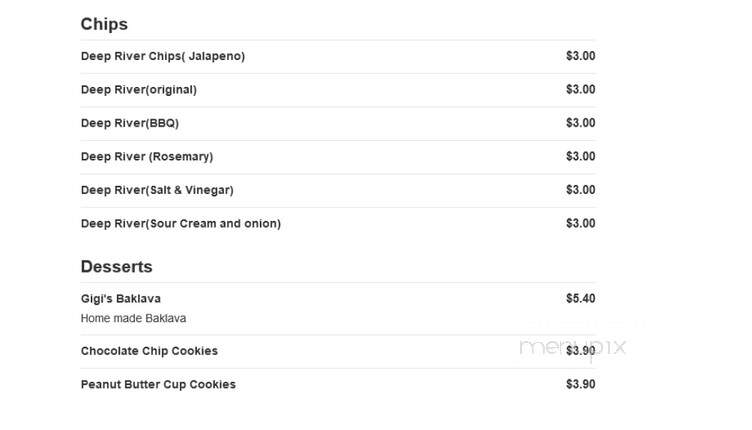Click Peanut Butter Cup Cookies $3.90 price
This screenshot has width=752, height=430.
click(x=580, y=384)
